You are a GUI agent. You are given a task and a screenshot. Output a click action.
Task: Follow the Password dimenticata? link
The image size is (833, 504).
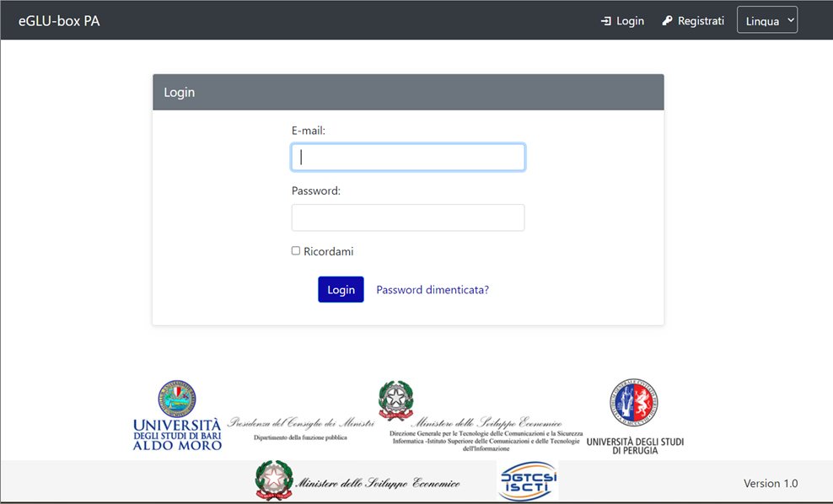point(433,290)
